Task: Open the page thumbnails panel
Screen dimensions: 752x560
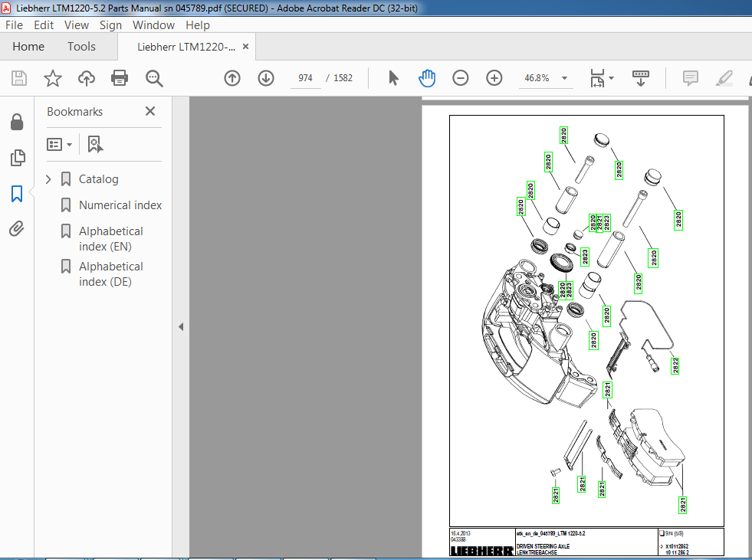Action: coord(18,158)
